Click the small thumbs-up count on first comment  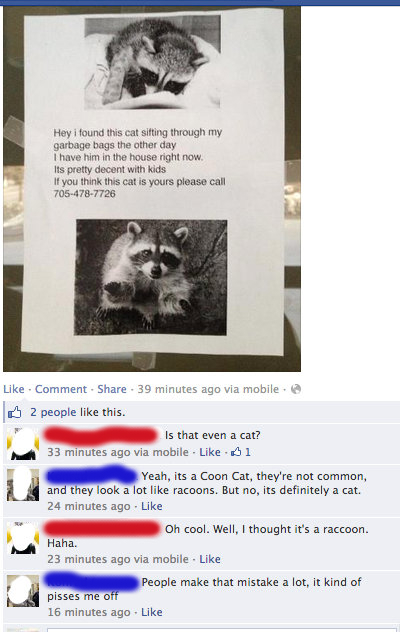[x=241, y=452]
